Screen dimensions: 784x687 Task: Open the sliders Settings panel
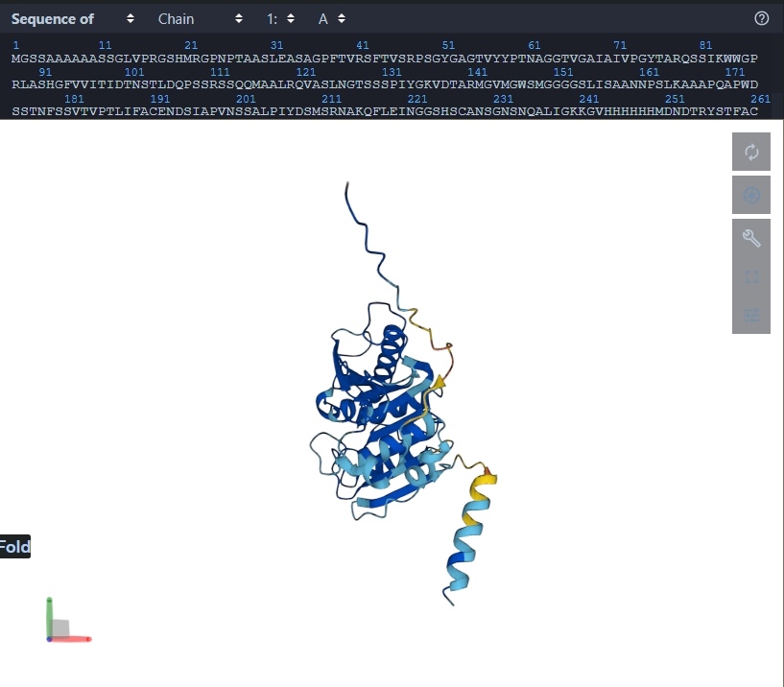pyautogui.click(x=751, y=315)
